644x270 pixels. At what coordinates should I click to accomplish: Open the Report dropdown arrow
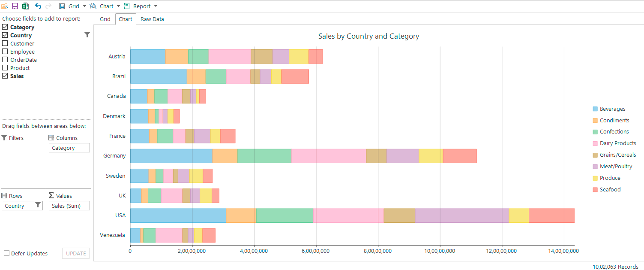coord(156,6)
